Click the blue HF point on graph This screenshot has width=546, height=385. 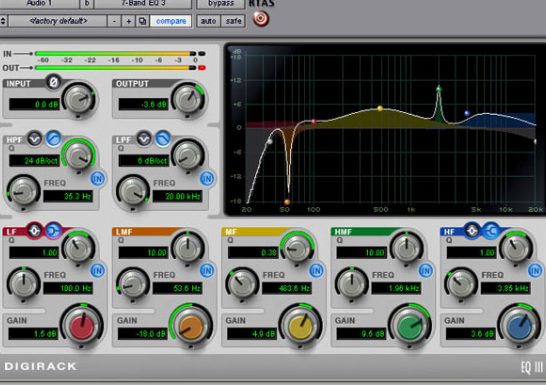(x=467, y=113)
